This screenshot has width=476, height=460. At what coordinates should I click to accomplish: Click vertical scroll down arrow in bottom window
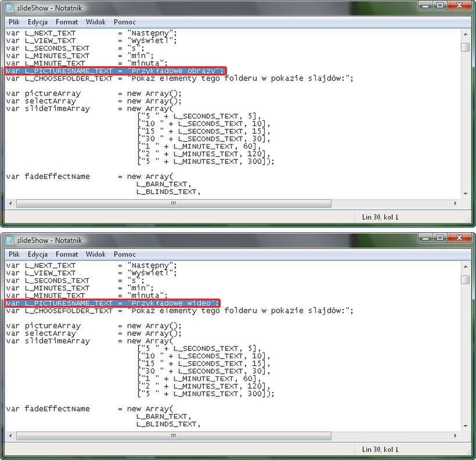coord(466,426)
